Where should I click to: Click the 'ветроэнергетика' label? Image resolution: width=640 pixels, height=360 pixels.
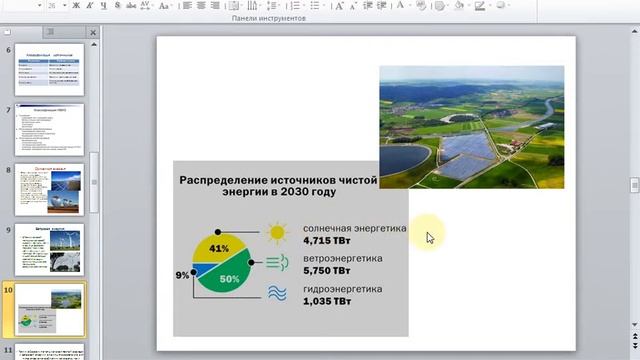pos(343,259)
